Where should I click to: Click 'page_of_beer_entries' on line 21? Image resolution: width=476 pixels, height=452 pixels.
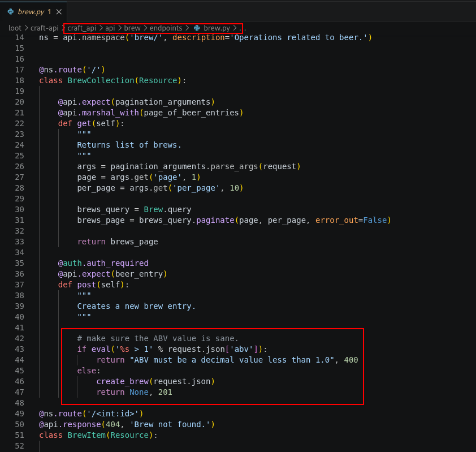pyautogui.click(x=191, y=113)
